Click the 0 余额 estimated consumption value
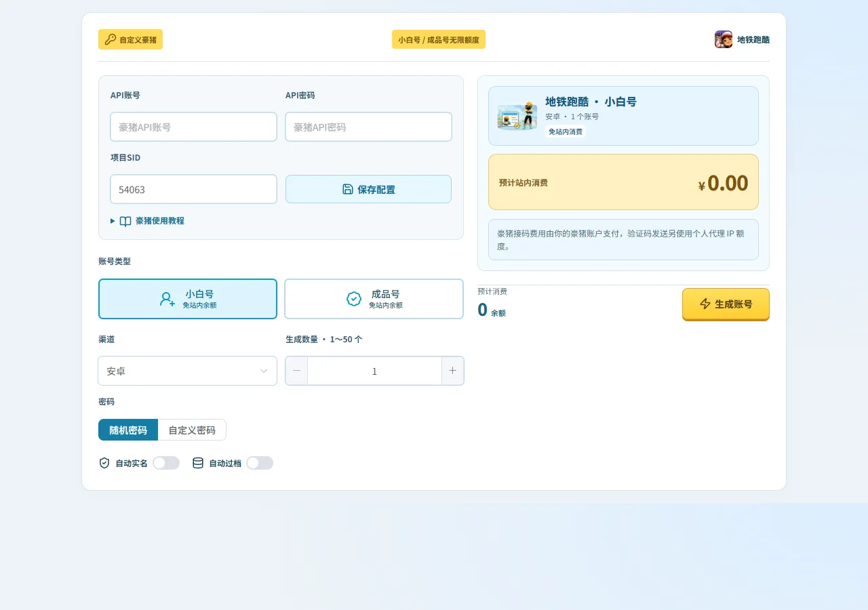Image resolution: width=868 pixels, height=610 pixels. click(x=492, y=310)
